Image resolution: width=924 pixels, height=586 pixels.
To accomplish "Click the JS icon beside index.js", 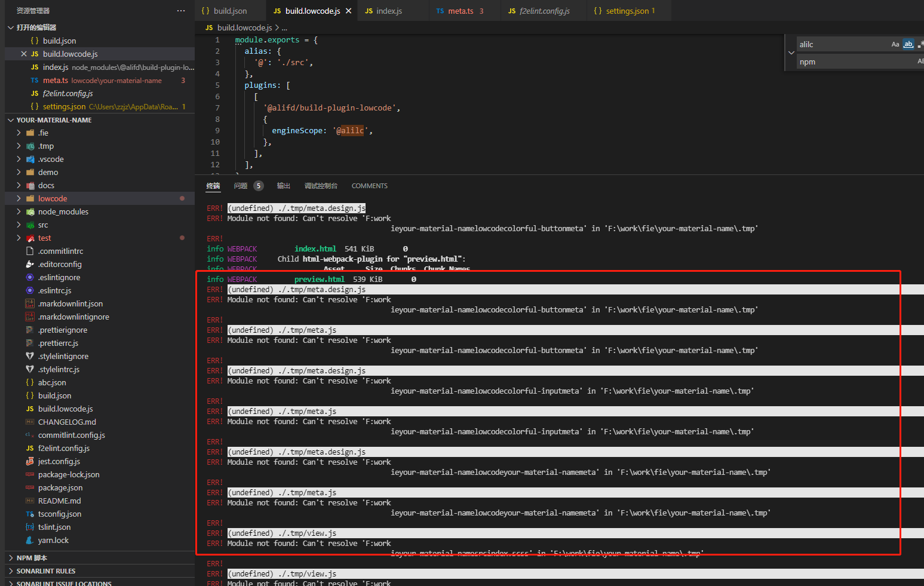I will [x=35, y=67].
